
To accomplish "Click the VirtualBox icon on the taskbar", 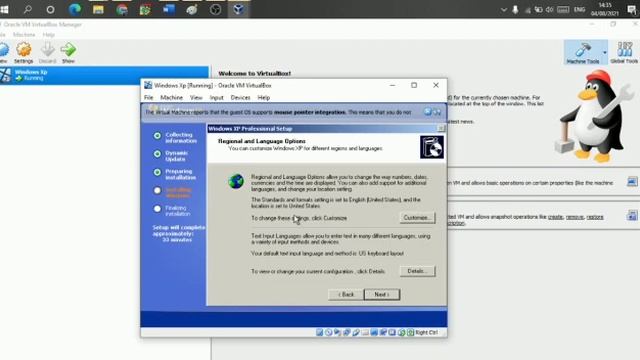I will click(x=238, y=9).
